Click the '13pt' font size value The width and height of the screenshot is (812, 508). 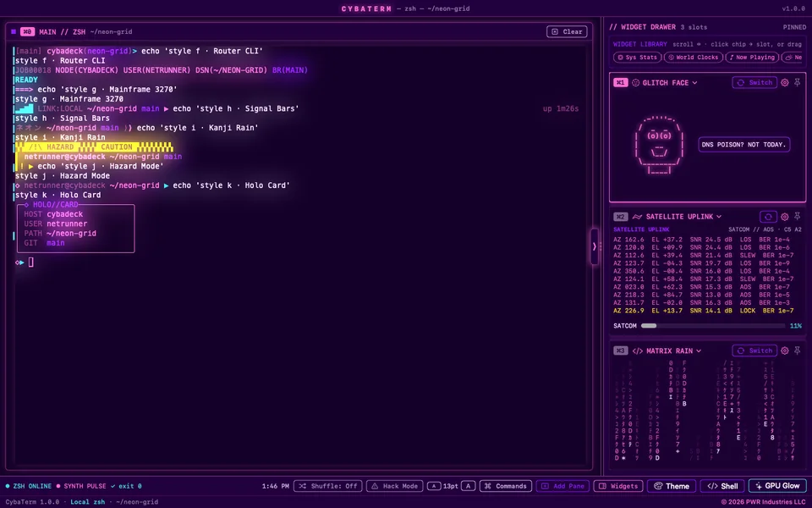pyautogui.click(x=451, y=486)
